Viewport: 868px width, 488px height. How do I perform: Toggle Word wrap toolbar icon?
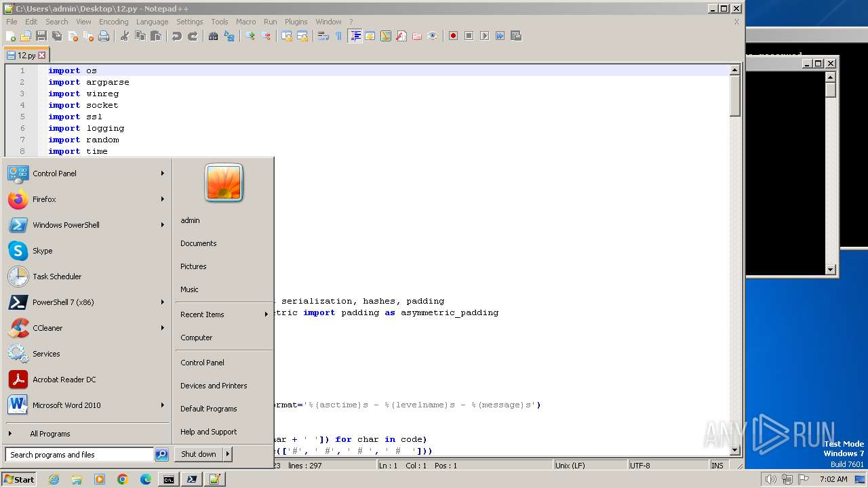(323, 36)
